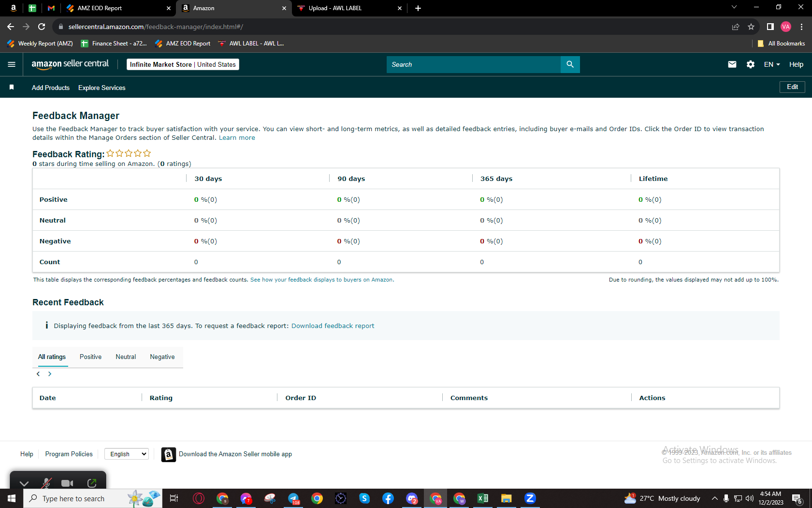Open the Chrome three-dot menu
812x508 pixels.
801,27
